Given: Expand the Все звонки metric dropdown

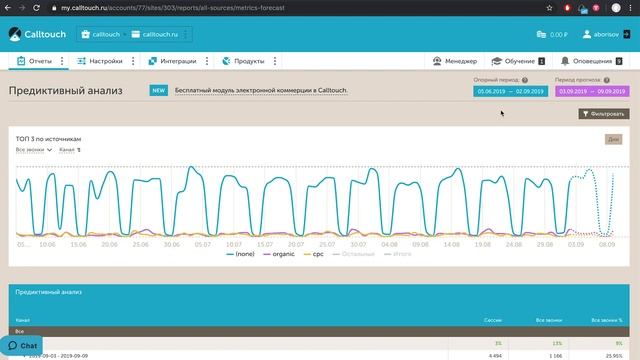Looking at the screenshot, I should pyautogui.click(x=34, y=150).
